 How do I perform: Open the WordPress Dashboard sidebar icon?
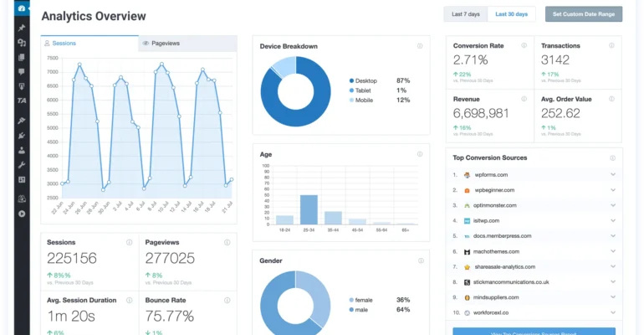point(22,8)
